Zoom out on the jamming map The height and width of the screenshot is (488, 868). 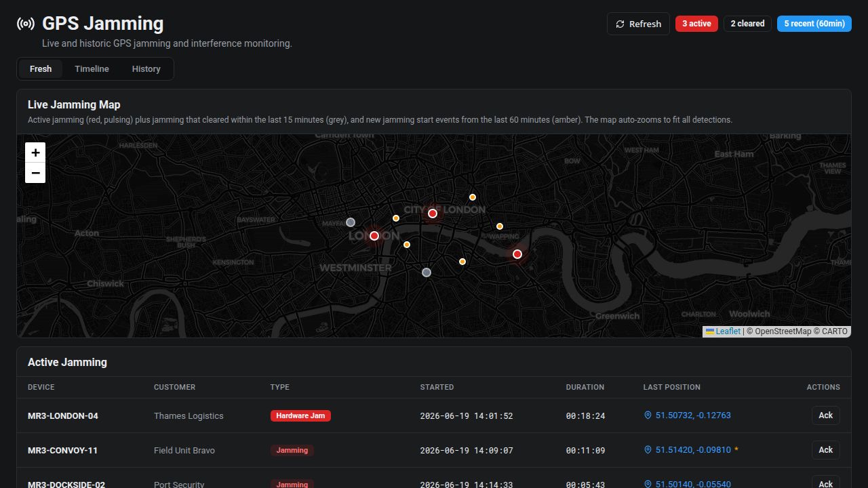click(35, 173)
